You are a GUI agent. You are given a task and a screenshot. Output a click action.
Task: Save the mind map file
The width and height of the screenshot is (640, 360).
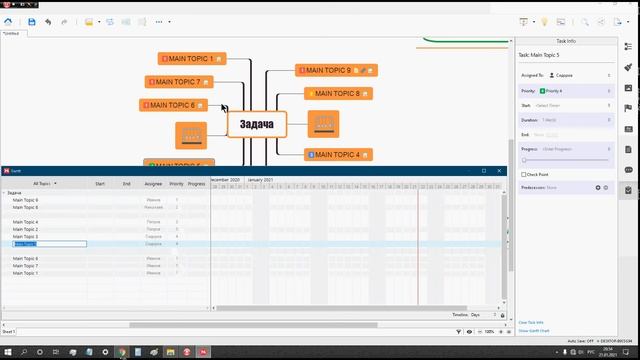pyautogui.click(x=32, y=22)
